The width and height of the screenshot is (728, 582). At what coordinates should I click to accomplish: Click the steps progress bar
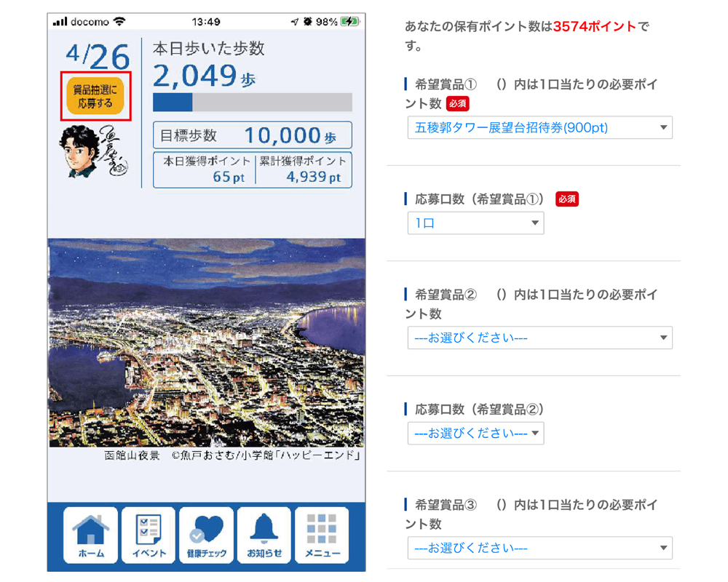click(253, 102)
